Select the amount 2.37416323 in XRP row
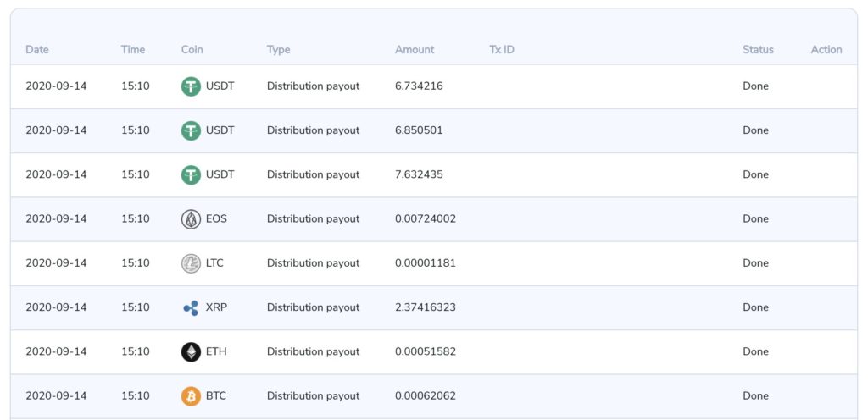868x420 pixels. click(x=426, y=307)
